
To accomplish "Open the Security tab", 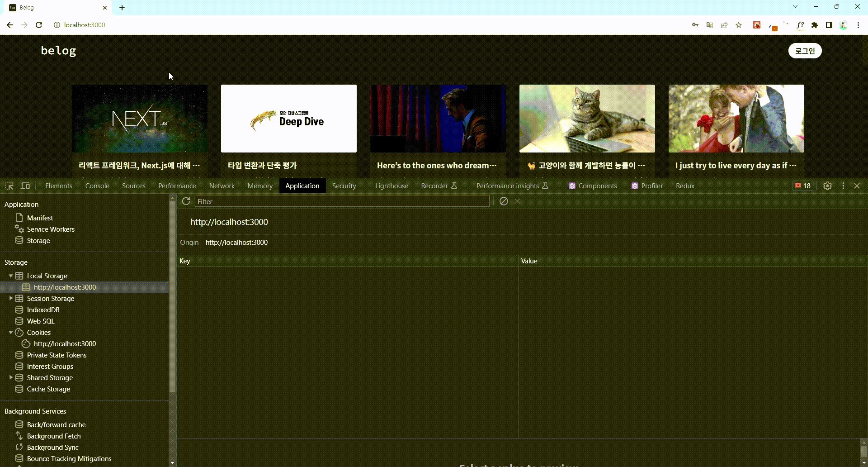I will (344, 186).
